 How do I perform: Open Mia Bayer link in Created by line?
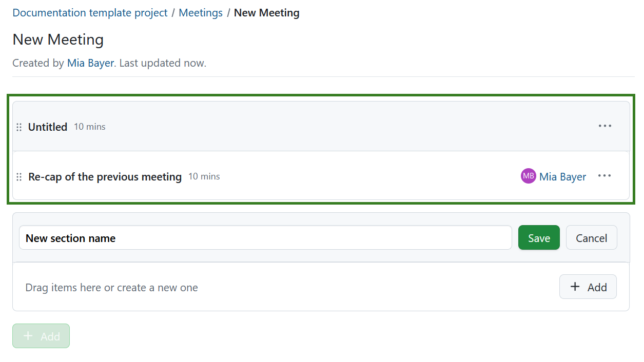point(90,63)
